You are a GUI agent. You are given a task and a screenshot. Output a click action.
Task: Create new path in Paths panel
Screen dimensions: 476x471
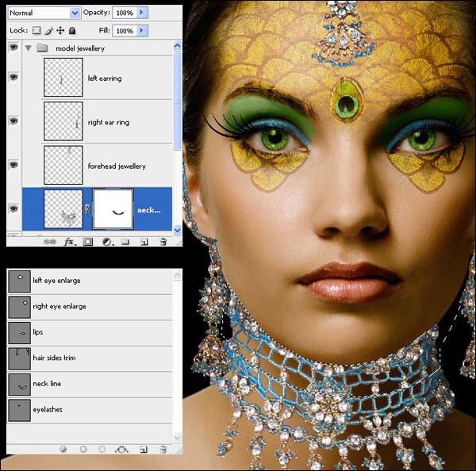(143, 449)
